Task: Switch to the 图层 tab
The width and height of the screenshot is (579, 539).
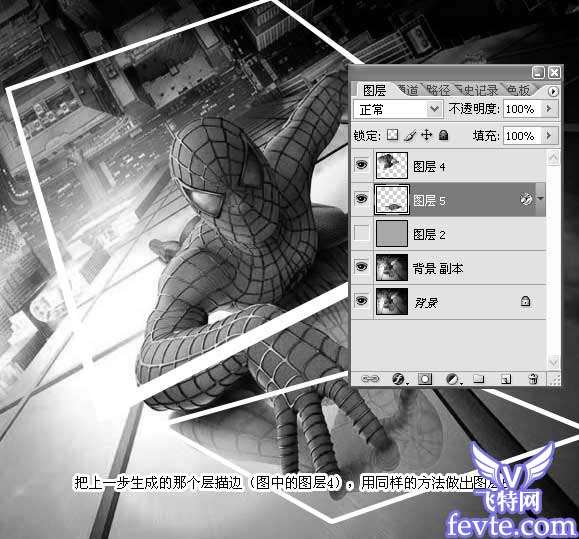Action: (x=374, y=90)
